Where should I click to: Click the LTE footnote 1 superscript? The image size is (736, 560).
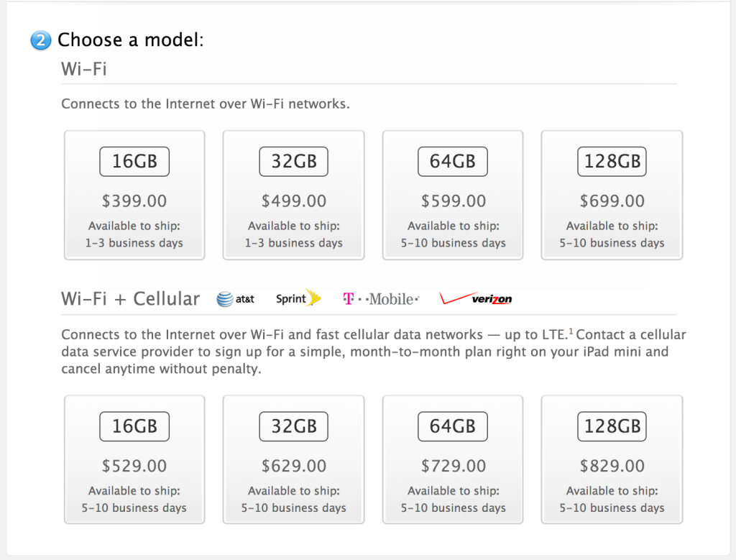pyautogui.click(x=571, y=332)
